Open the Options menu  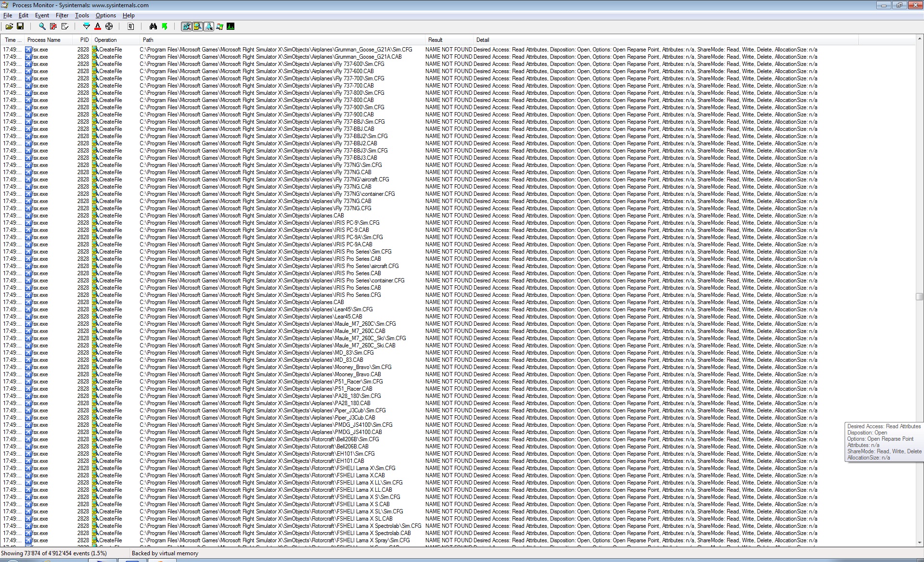[105, 15]
